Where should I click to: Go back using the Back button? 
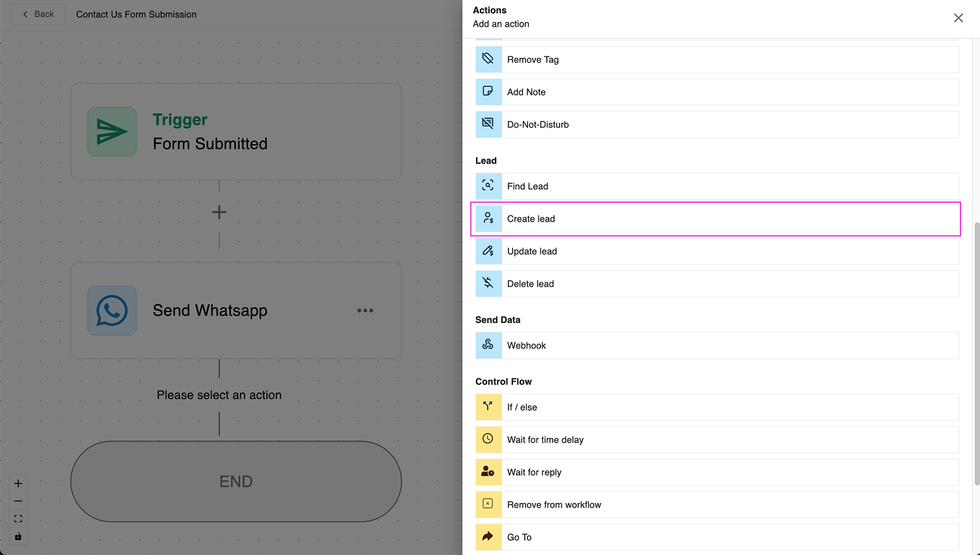38,14
